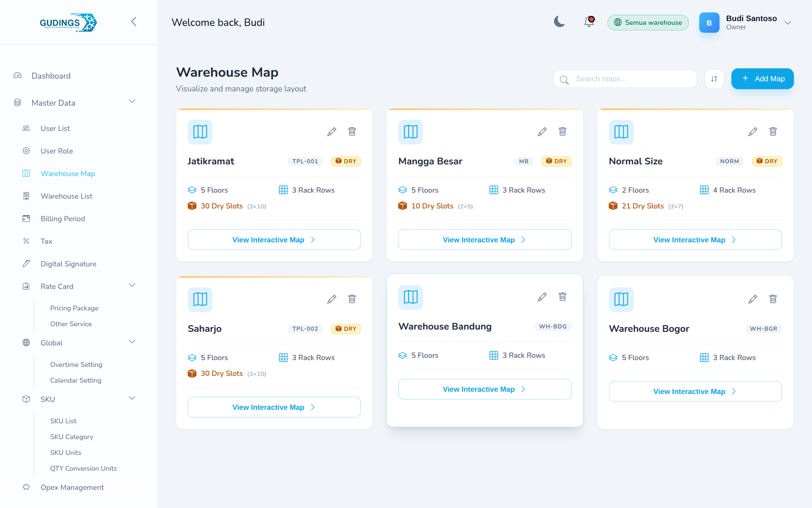Edit the Jatikramat map

pos(332,132)
